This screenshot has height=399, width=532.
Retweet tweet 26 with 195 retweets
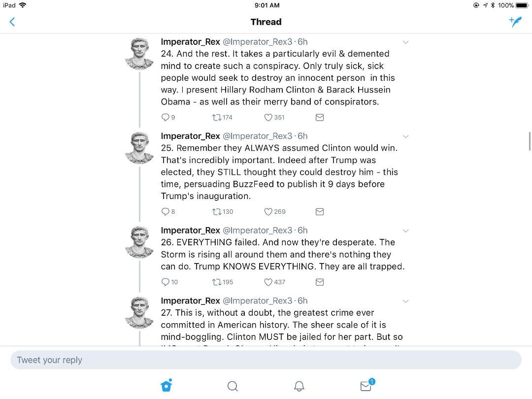point(216,282)
